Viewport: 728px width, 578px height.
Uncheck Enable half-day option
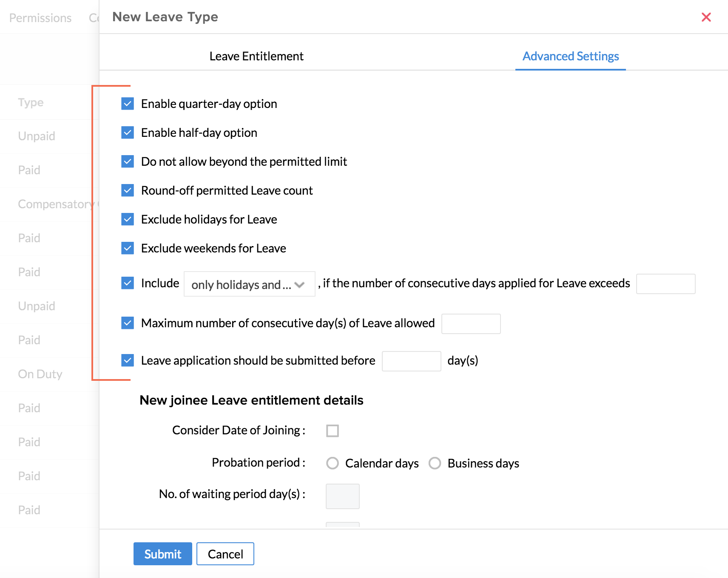(x=128, y=133)
